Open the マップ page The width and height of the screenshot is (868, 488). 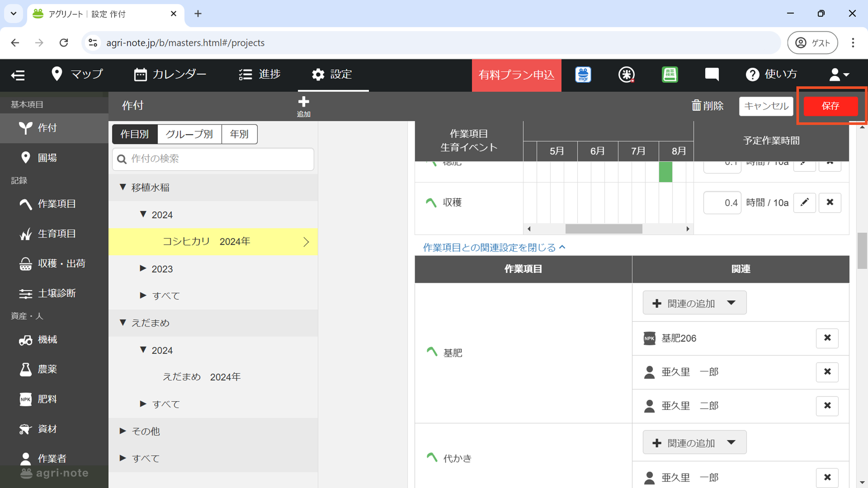click(77, 74)
